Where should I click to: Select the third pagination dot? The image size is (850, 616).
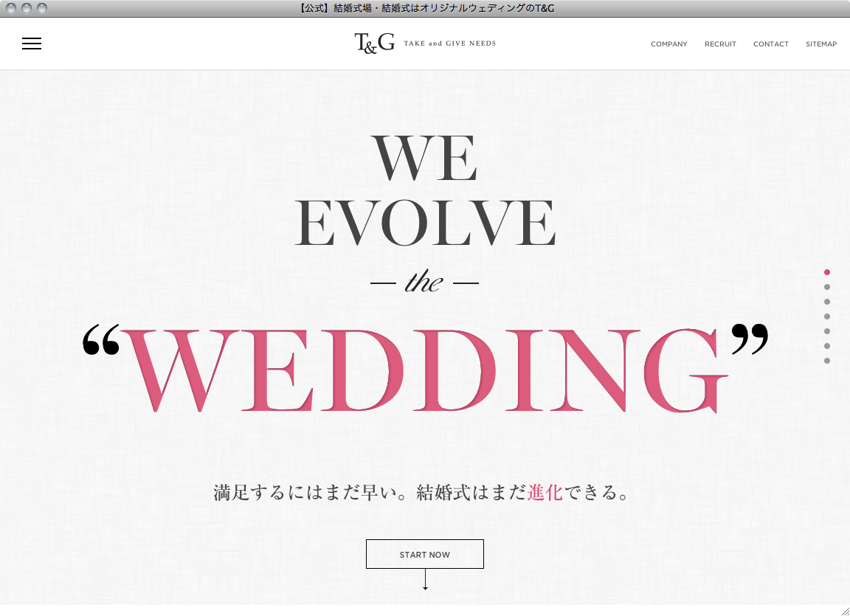827,302
